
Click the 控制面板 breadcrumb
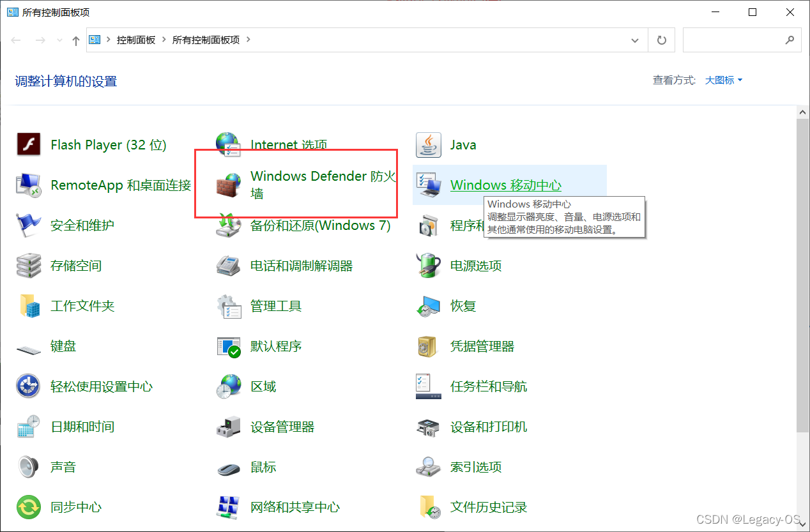[x=136, y=40]
